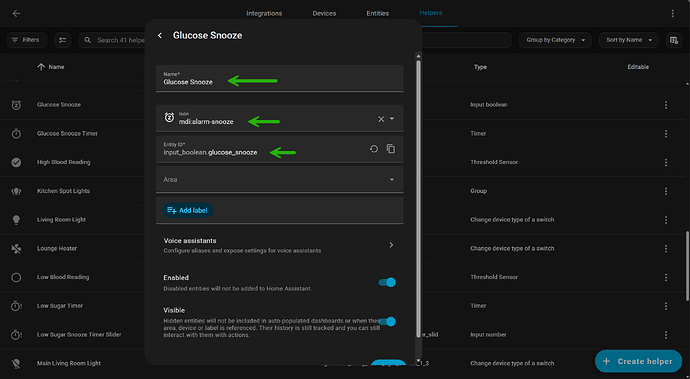Click the Kitchen Spot Lights group icon

coord(16,191)
